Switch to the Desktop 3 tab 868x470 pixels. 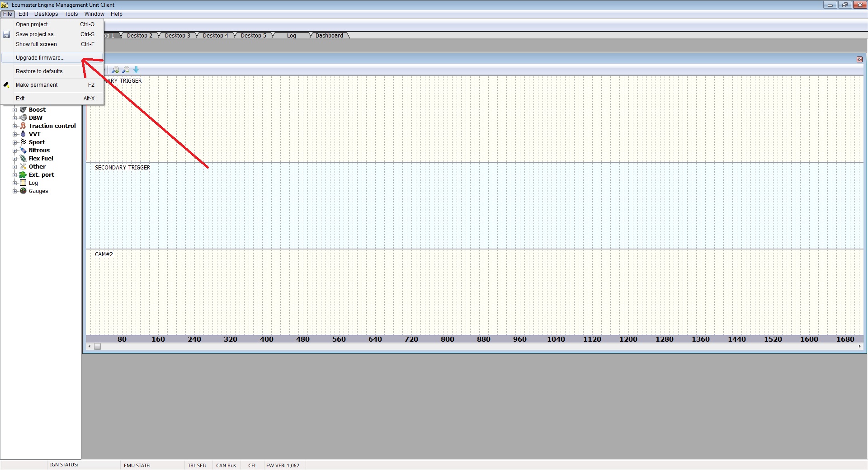[x=177, y=36]
